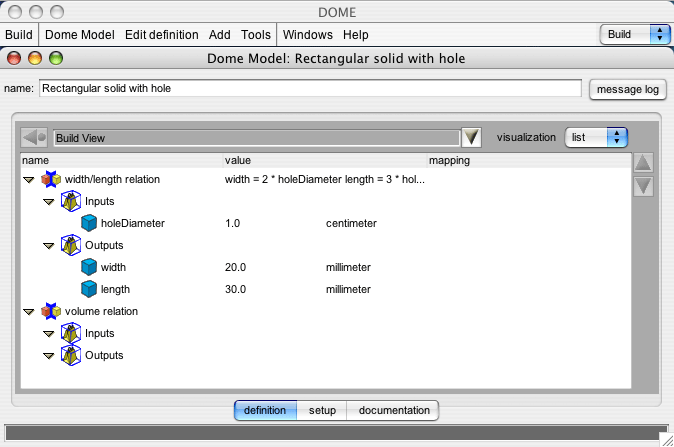Open the visualization list dropdown
The width and height of the screenshot is (674, 447).
tap(596, 138)
